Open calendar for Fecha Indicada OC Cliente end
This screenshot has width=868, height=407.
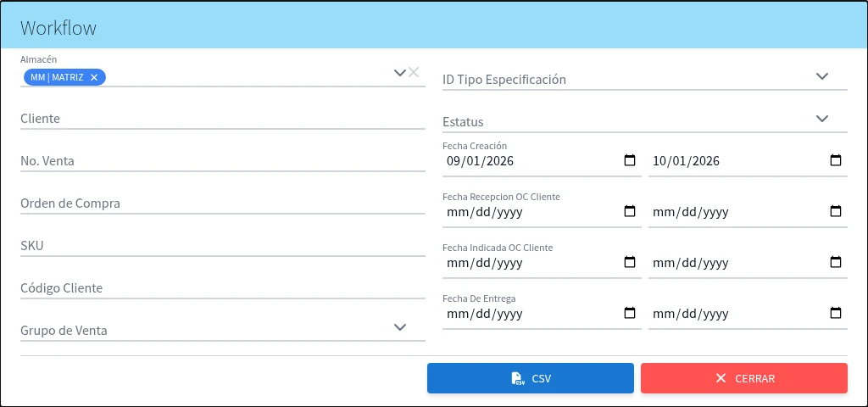pos(836,263)
